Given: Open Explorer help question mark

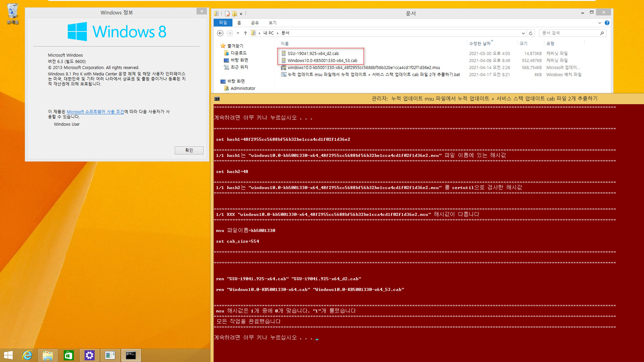Looking at the screenshot, I should point(607,23).
